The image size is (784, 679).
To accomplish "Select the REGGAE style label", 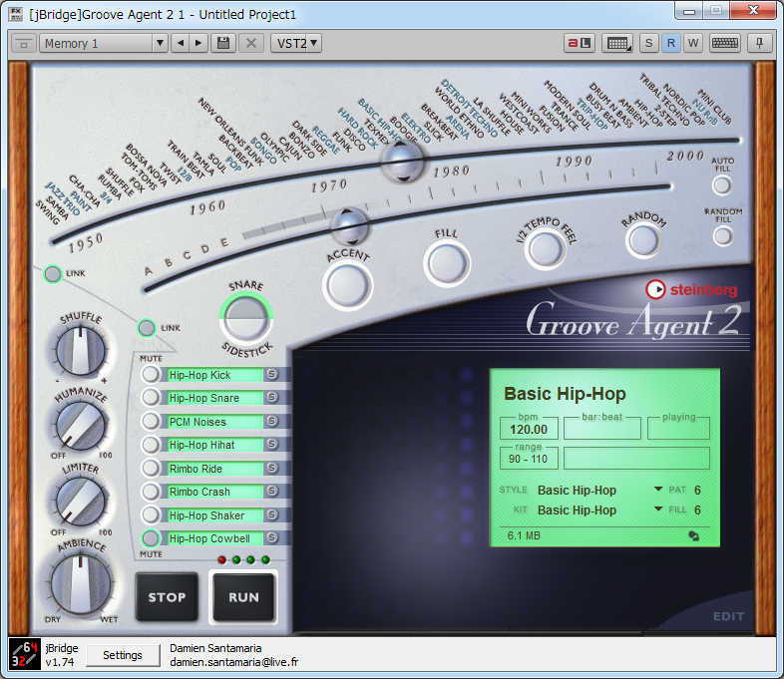I will (x=326, y=140).
